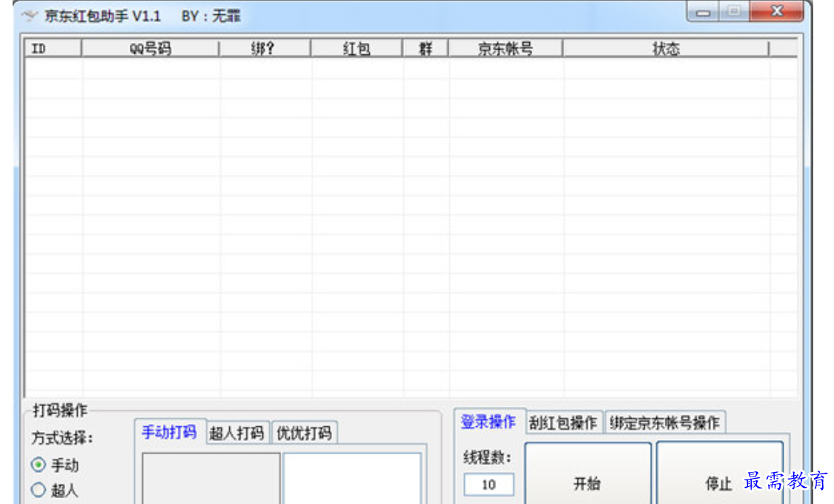Image resolution: width=834 pixels, height=504 pixels.
Task: Click the 红包 column header
Action: 357,49
